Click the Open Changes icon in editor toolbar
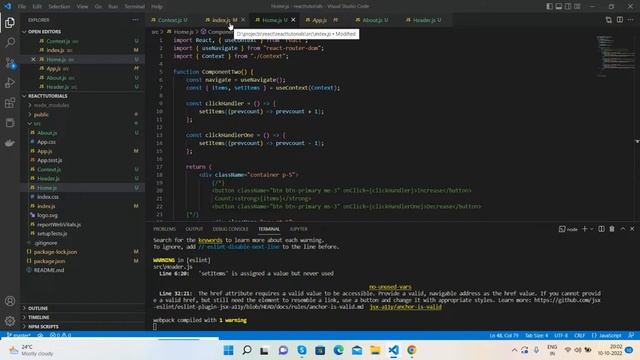The width and height of the screenshot is (640, 360). pyautogui.click(x=609, y=20)
